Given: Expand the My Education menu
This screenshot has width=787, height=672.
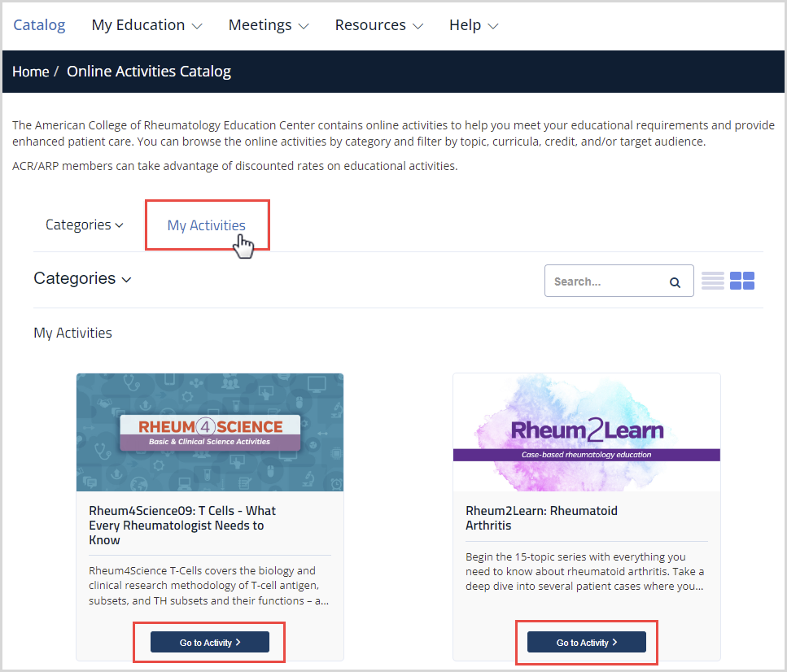Looking at the screenshot, I should (x=146, y=25).
